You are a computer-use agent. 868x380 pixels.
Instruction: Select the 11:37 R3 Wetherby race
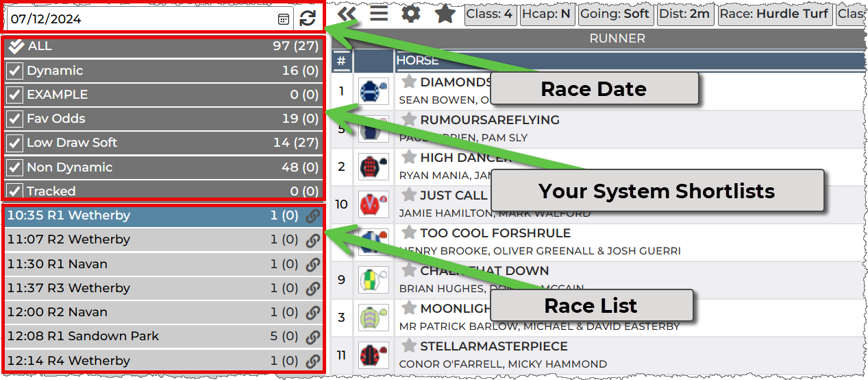[163, 288]
